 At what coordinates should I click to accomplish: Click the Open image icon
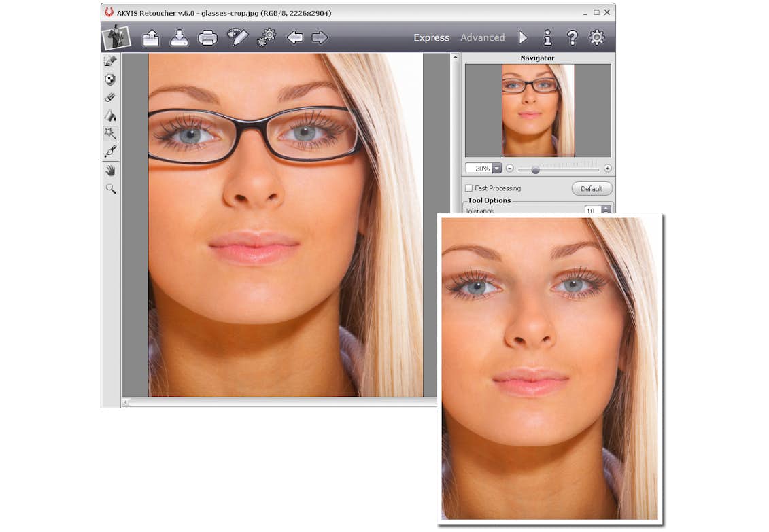pyautogui.click(x=150, y=38)
